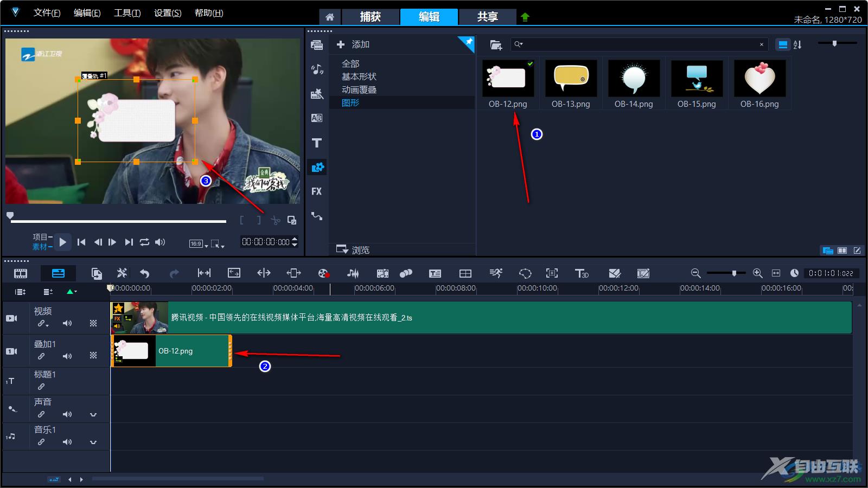Open the Sound/audio library icon

coord(317,69)
